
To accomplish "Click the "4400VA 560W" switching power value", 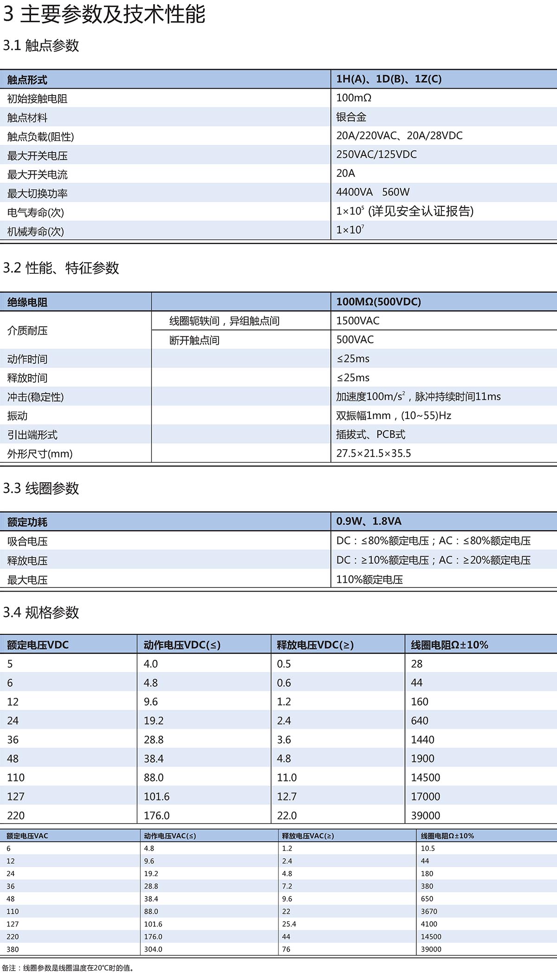I will 373,192.
